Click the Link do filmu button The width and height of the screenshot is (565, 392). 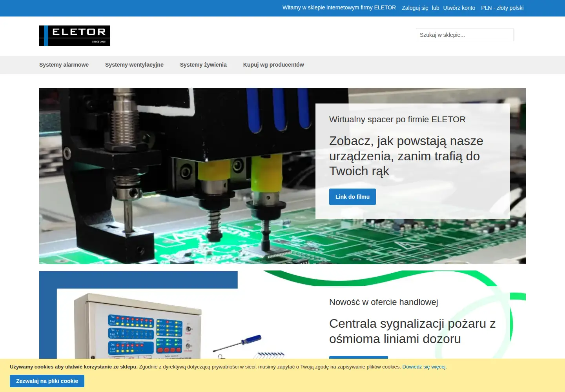352,197
